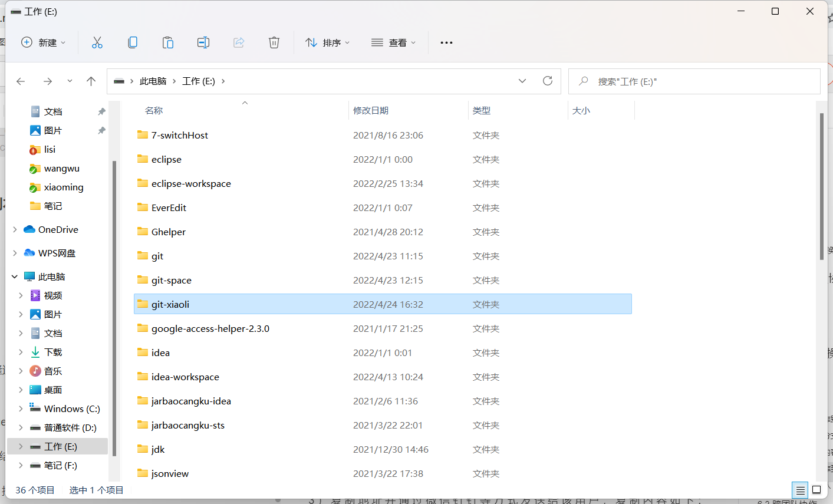833x504 pixels.
Task: Click the WPS网盘 cloud icon
Action: click(29, 253)
